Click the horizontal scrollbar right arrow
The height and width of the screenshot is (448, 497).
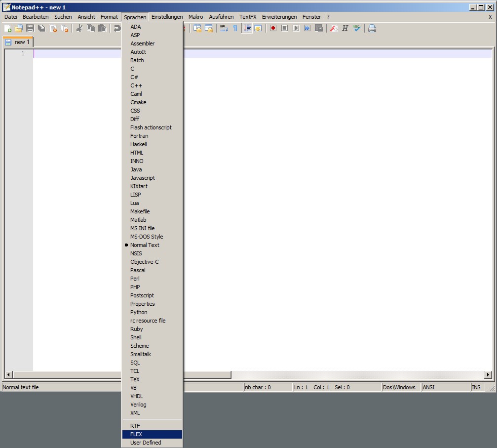(488, 375)
